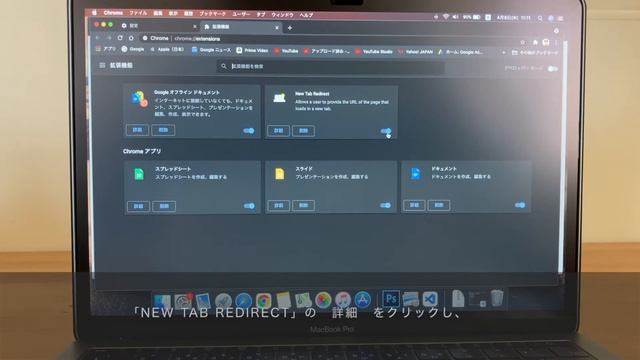Open Apps shortcut in bookmarks bar
640x360 pixels.
coord(106,49)
